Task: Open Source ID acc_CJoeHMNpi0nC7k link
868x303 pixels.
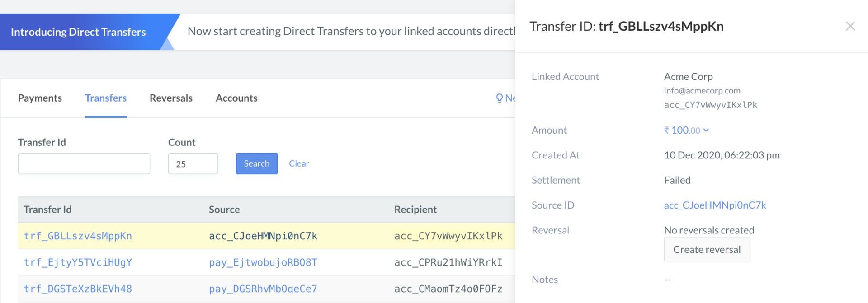Action: [x=715, y=205]
